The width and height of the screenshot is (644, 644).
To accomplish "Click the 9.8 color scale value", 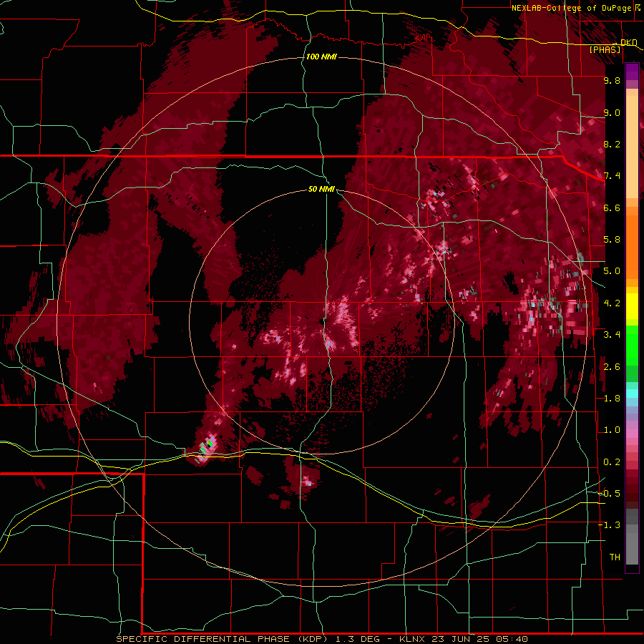I will click(612, 80).
